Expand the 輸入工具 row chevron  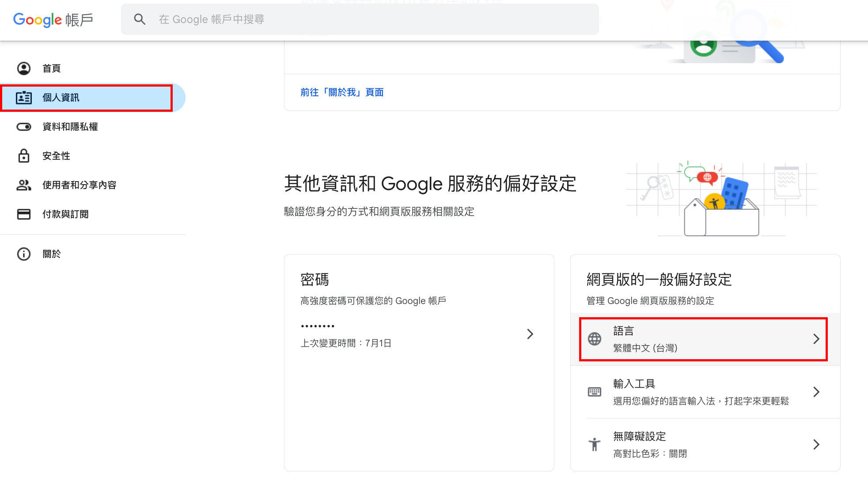tap(816, 392)
